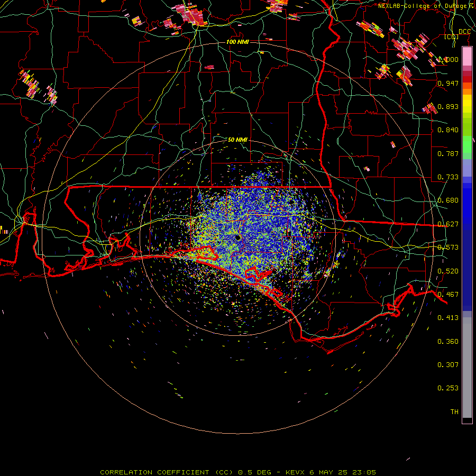476x476 pixels.
Task: Click the Correlation Coefficient caption at bottom
Action: click(238, 472)
